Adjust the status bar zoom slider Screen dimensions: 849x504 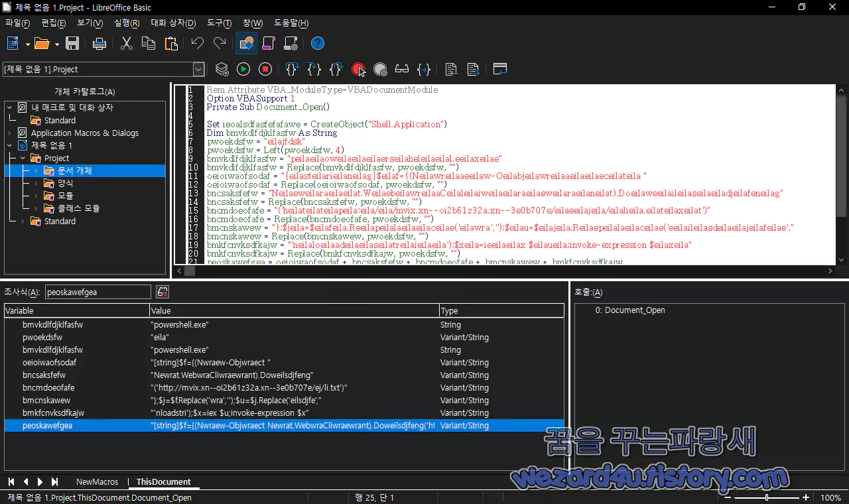[x=767, y=497]
